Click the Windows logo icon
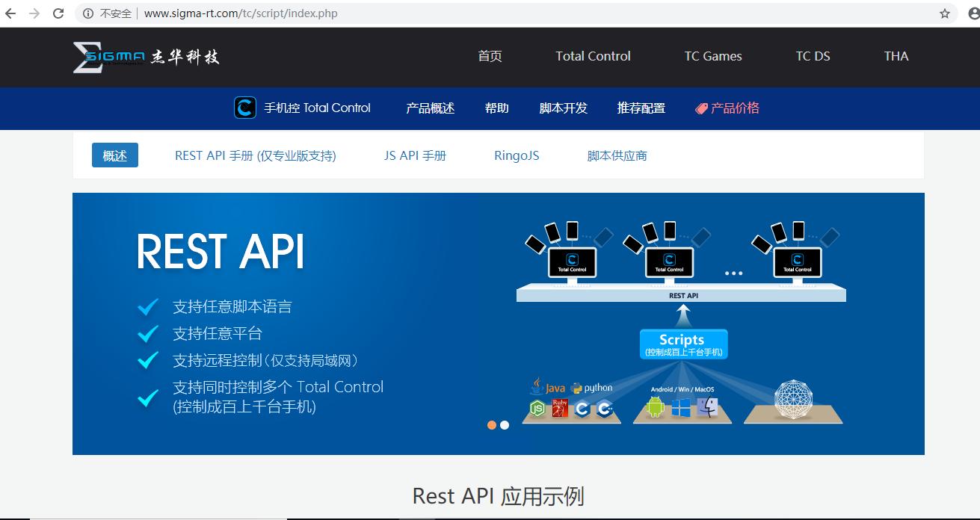The width and height of the screenshot is (980, 520). 681,408
